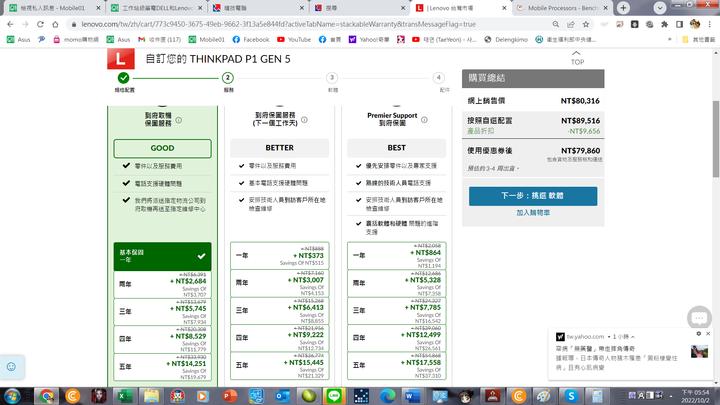
Task: Click info icon next to Premier Support
Action: click(x=424, y=120)
